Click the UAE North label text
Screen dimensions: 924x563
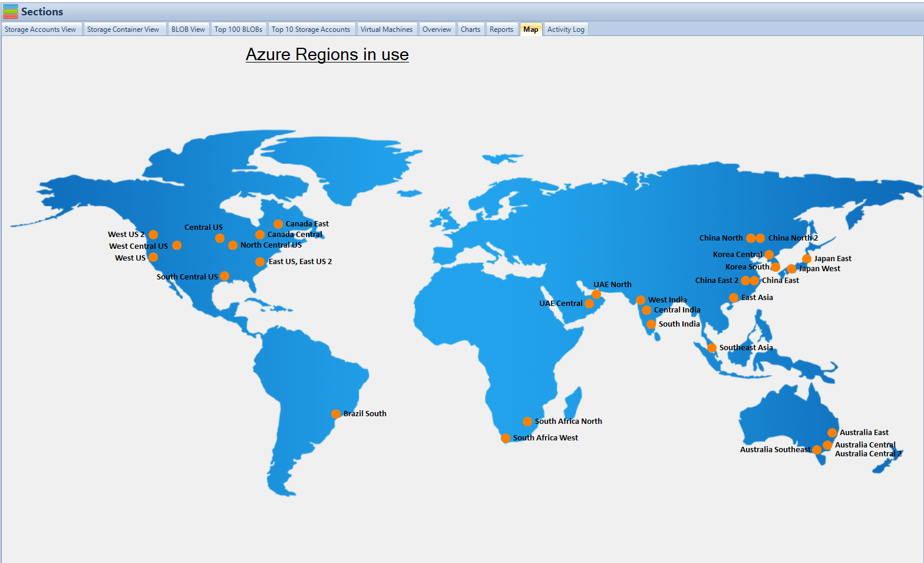612,285
